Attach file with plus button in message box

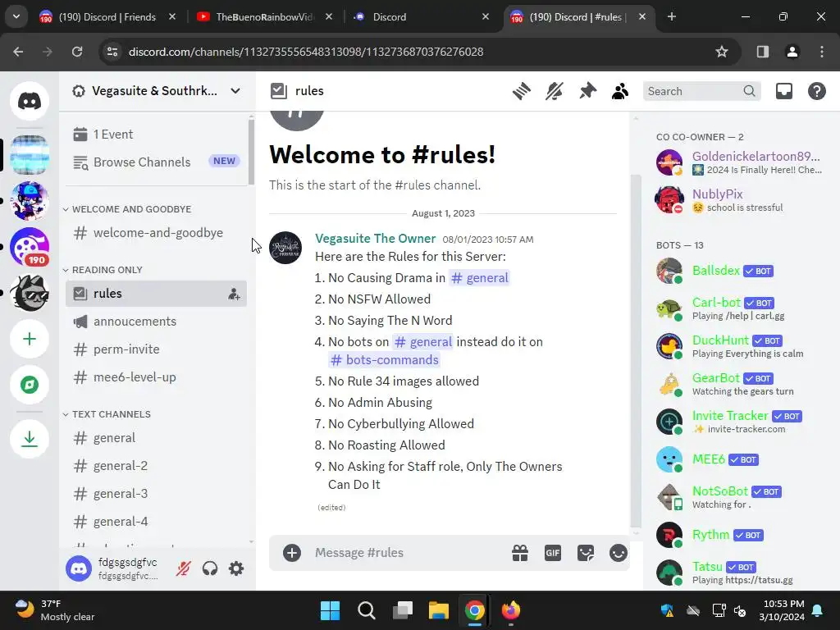coord(292,553)
